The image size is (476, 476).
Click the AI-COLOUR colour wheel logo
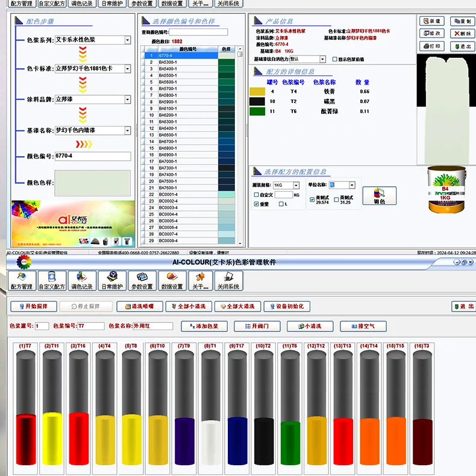point(23,262)
